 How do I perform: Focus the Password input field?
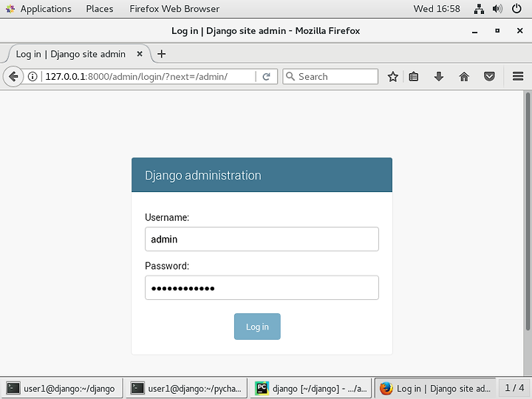(262, 287)
